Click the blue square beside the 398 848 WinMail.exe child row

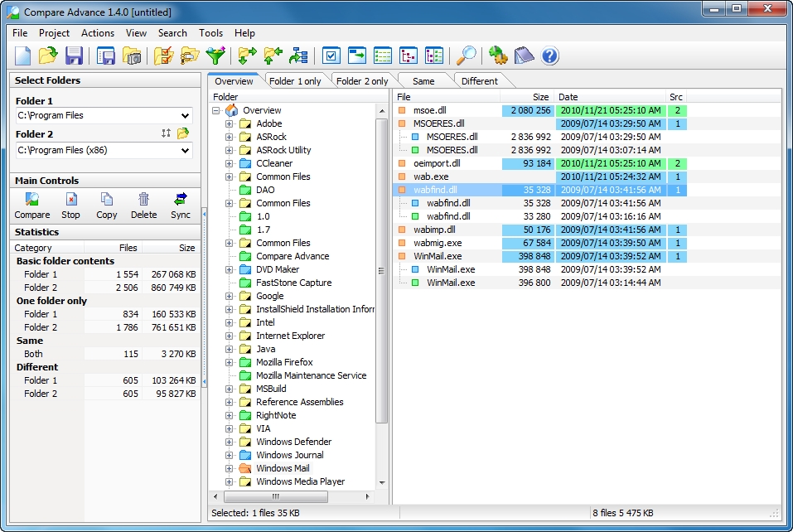[x=415, y=269]
